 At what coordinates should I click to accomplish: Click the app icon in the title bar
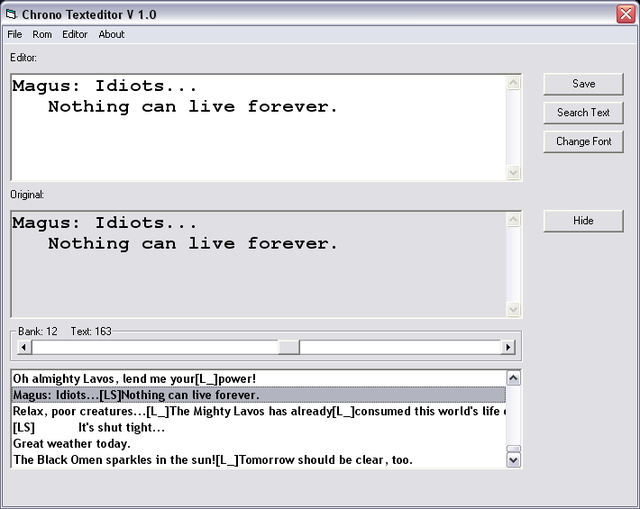click(x=11, y=15)
